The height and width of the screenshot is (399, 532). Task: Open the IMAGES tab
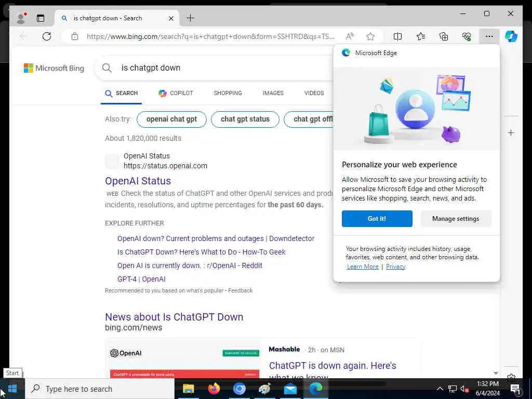pyautogui.click(x=273, y=94)
